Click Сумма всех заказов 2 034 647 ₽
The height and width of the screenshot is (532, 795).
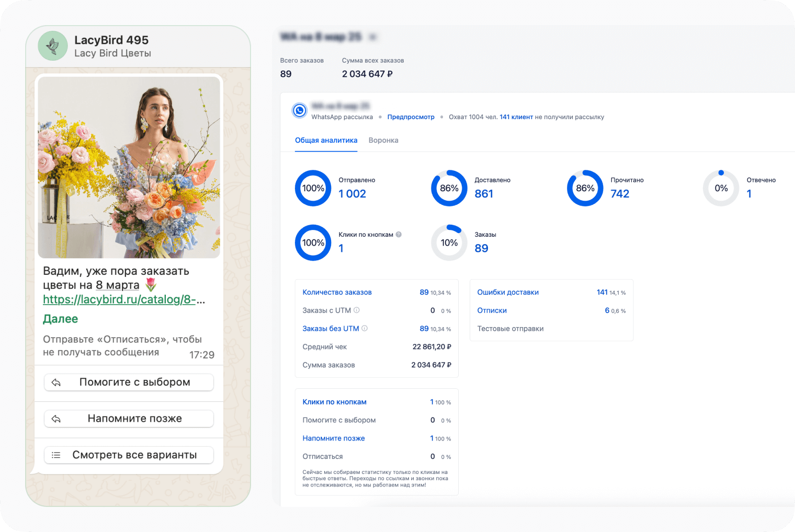coord(367,74)
